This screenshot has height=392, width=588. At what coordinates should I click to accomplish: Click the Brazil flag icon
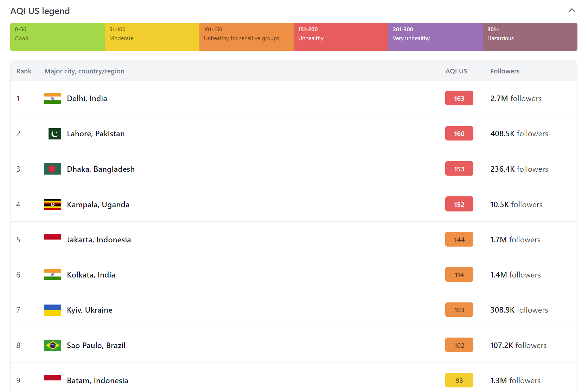[x=53, y=345]
